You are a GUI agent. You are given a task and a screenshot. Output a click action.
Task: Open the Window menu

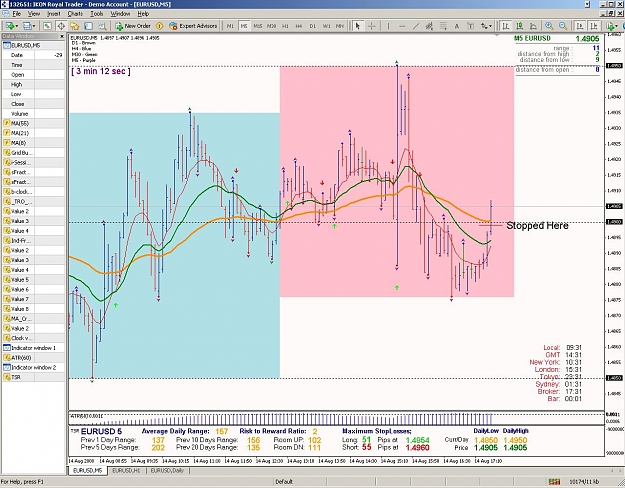coord(120,14)
